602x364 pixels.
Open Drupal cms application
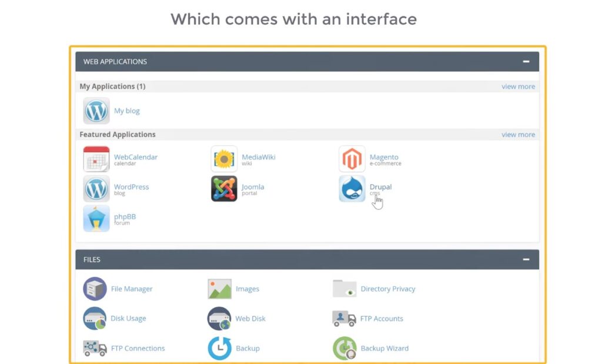pos(352,189)
